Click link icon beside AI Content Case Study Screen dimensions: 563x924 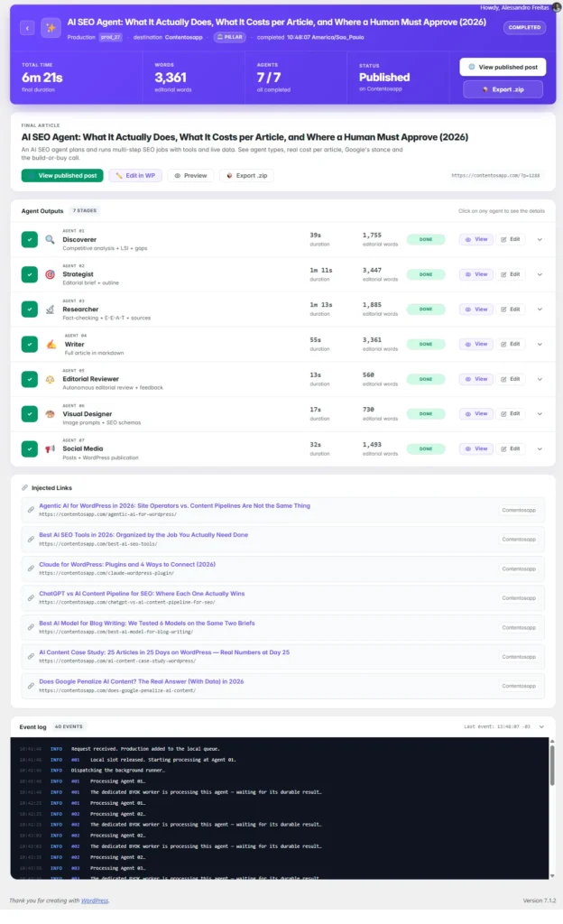pyautogui.click(x=31, y=657)
